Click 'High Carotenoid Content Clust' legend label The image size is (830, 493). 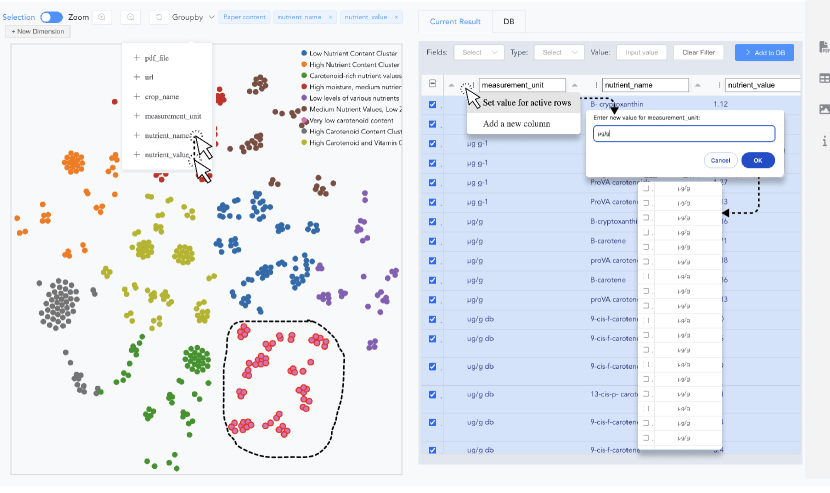pos(355,131)
